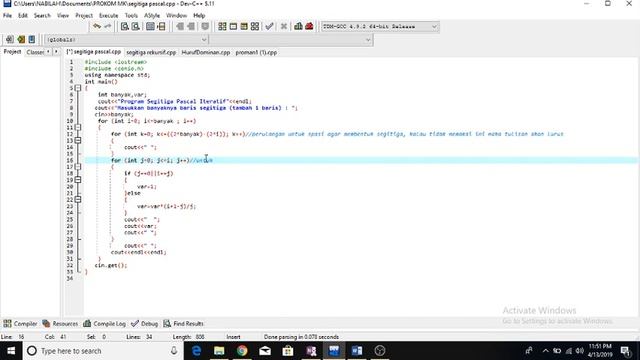Collapse the code fold at line 13
640x360 pixels.
78,140
